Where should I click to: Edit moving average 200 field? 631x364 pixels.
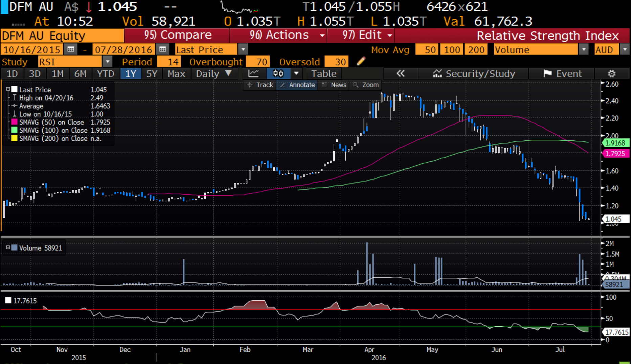point(476,49)
